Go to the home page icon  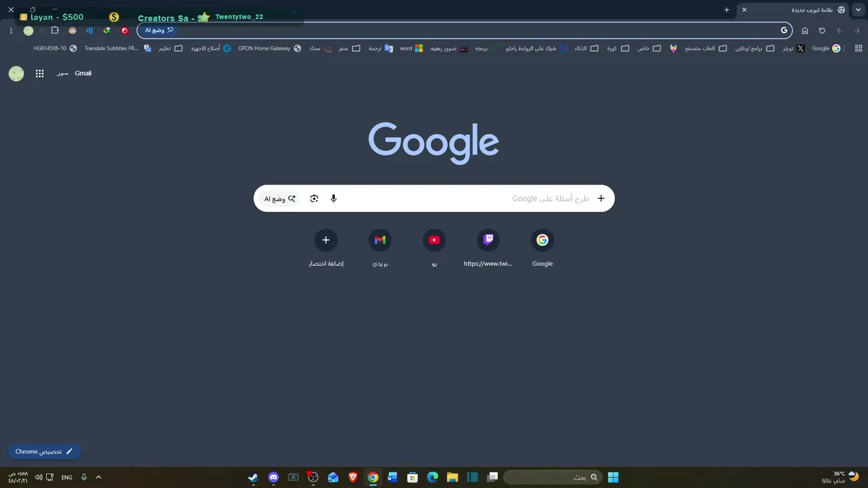click(805, 30)
